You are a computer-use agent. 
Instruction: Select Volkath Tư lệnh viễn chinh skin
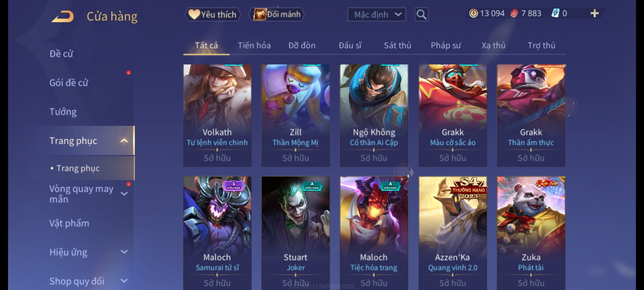217,115
